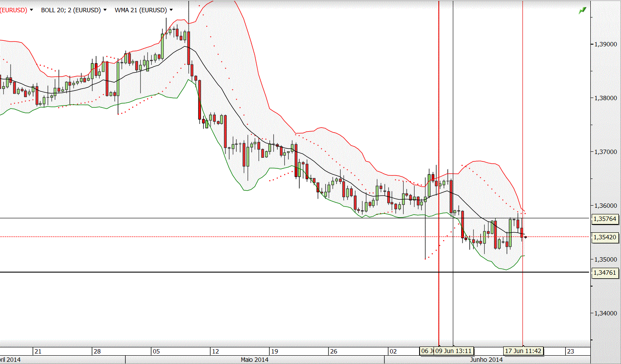
Task: Click the 1,34761 price line tag
Action: [x=604, y=273]
